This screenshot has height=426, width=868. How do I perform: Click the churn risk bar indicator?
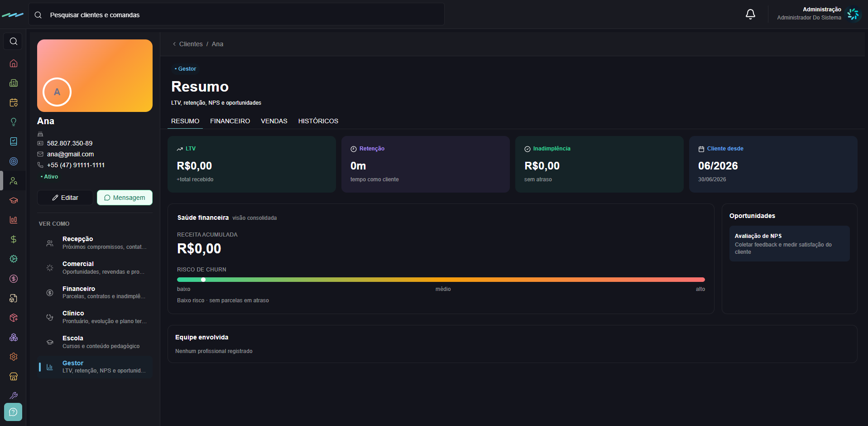click(203, 280)
